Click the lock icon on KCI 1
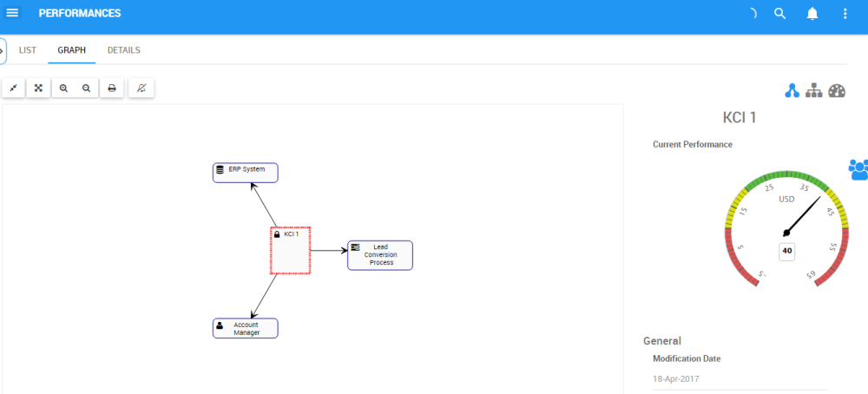The image size is (868, 394). click(x=277, y=234)
